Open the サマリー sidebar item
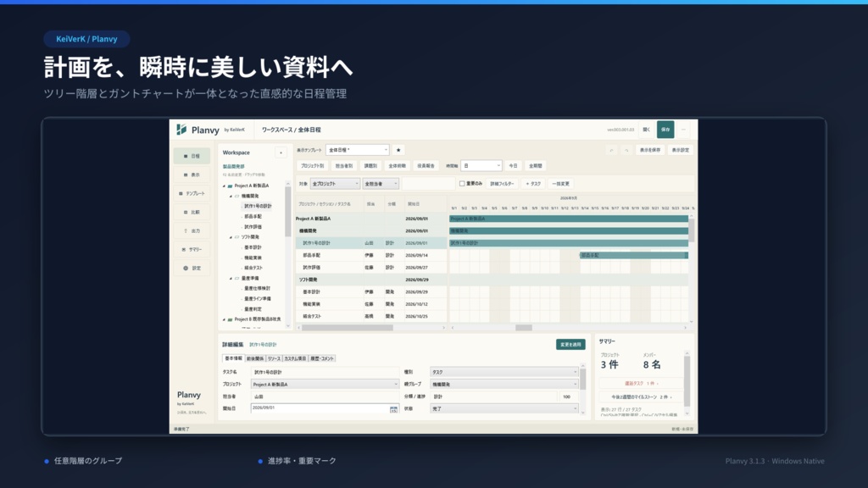868x488 pixels. (x=192, y=250)
